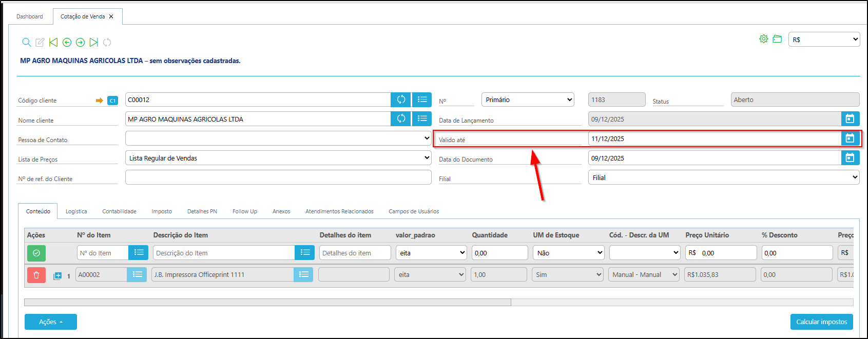868x339 pixels.
Task: Open the Lista de Preços dropdown
Action: 278,158
